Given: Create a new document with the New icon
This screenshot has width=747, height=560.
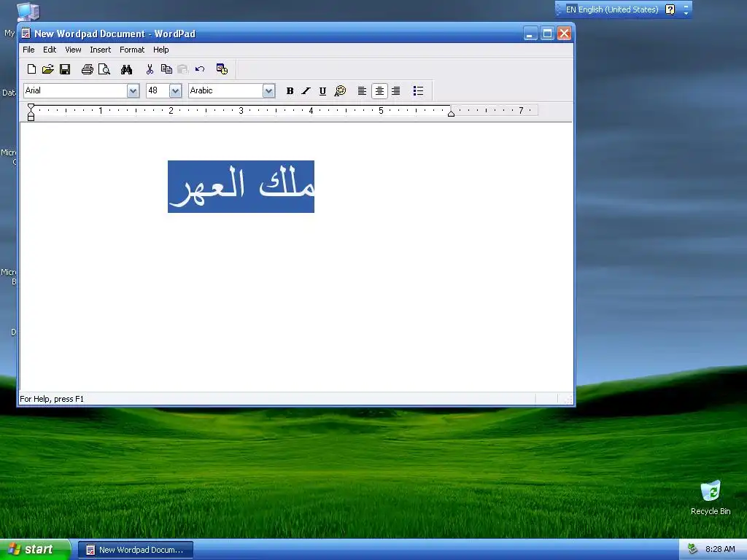Looking at the screenshot, I should click(x=31, y=69).
